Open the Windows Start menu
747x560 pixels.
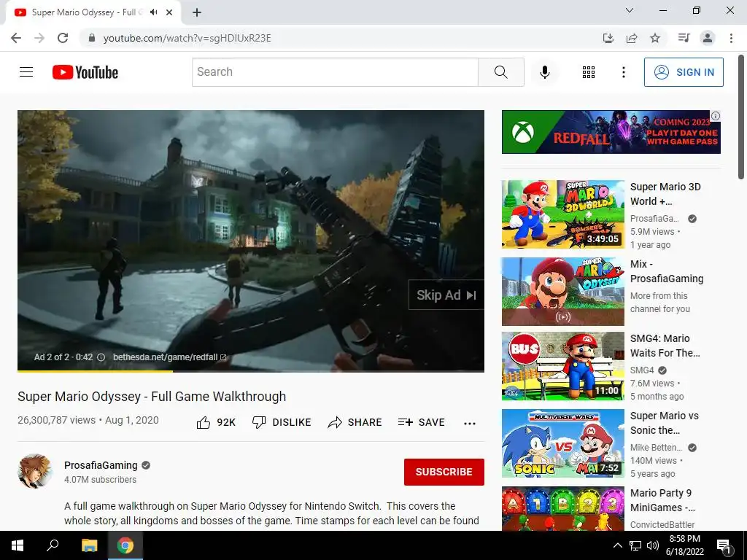point(18,545)
